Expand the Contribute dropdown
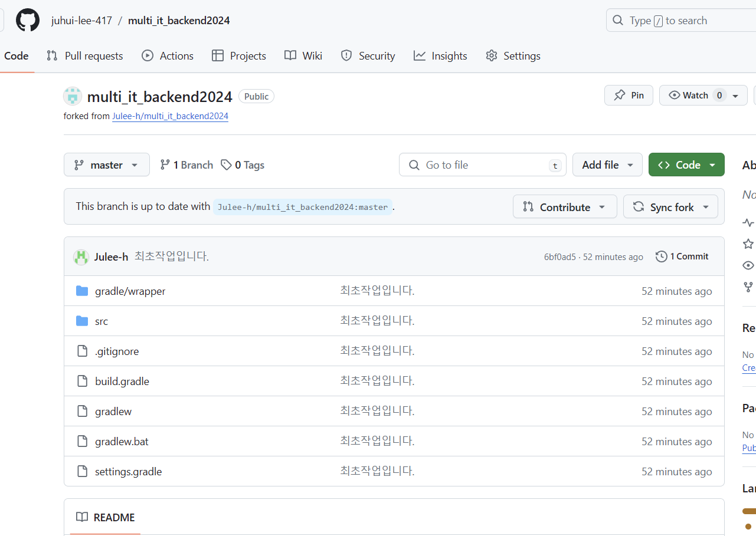This screenshot has width=756, height=536. [x=565, y=207]
